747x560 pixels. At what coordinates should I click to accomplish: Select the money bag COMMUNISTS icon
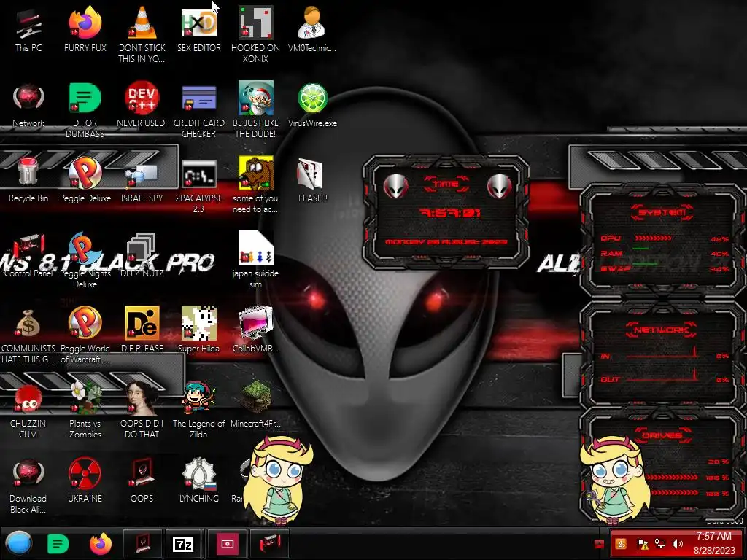tap(28, 324)
